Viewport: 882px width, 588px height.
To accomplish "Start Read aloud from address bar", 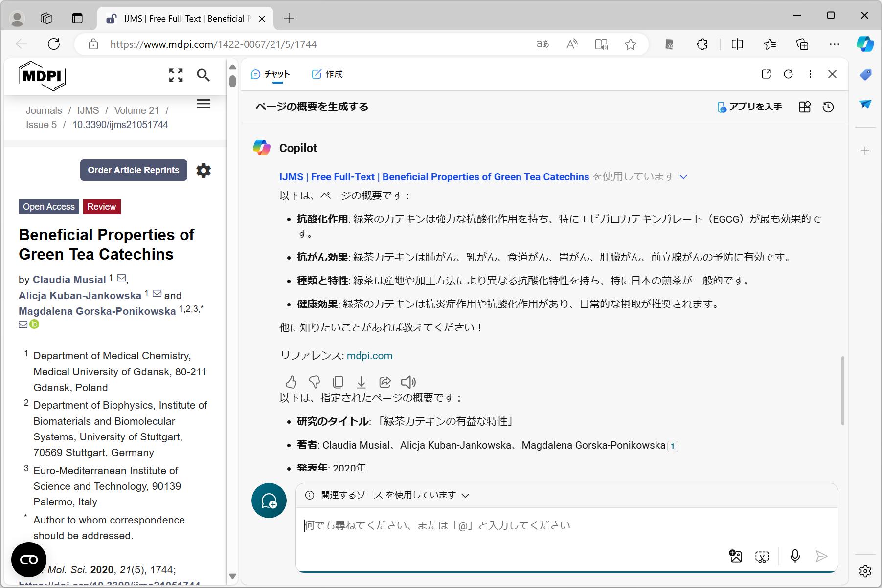I will coord(572,44).
